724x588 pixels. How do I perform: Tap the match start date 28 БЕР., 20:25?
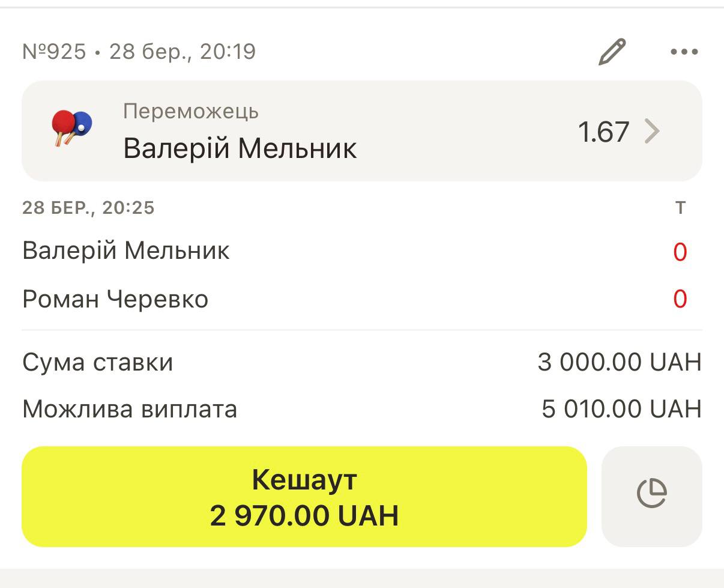click(x=88, y=208)
